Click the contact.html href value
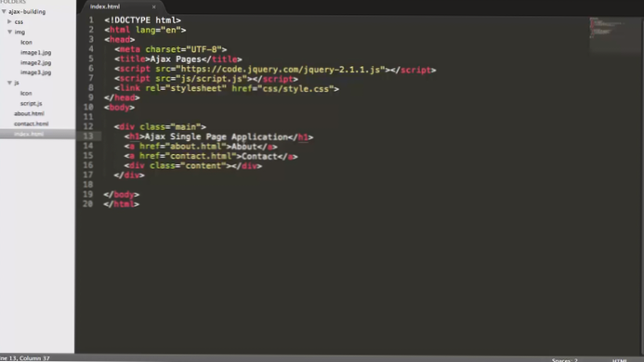 pyautogui.click(x=201, y=156)
